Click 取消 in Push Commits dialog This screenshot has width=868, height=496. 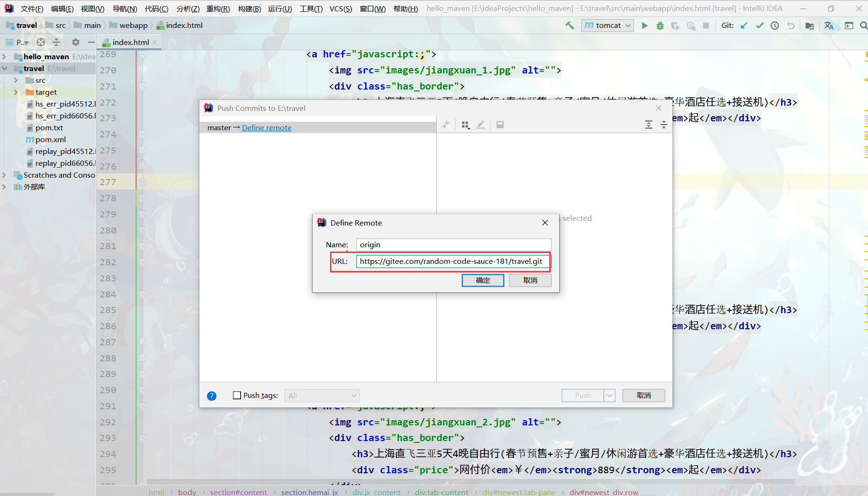(644, 395)
